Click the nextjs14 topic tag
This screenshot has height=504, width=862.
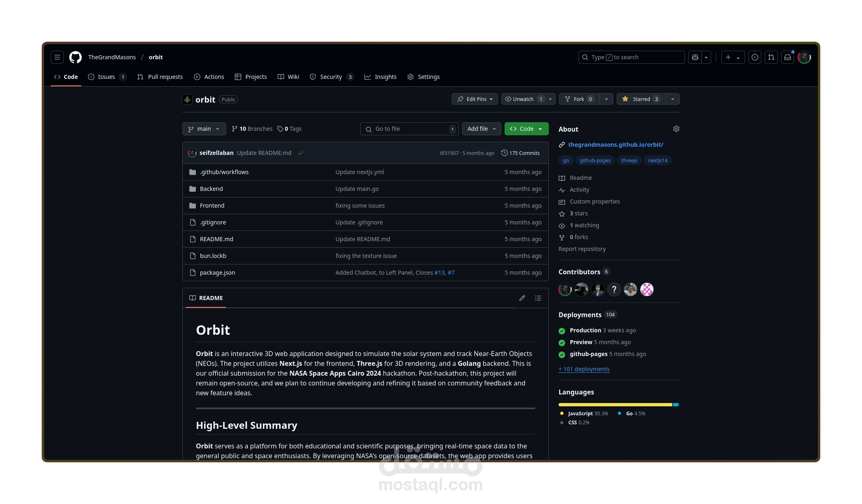(x=658, y=160)
